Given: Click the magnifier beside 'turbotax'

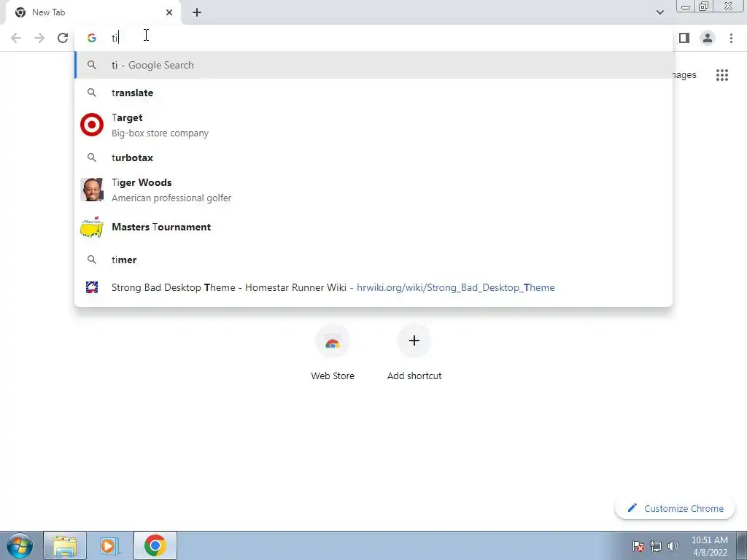Looking at the screenshot, I should click(92, 157).
